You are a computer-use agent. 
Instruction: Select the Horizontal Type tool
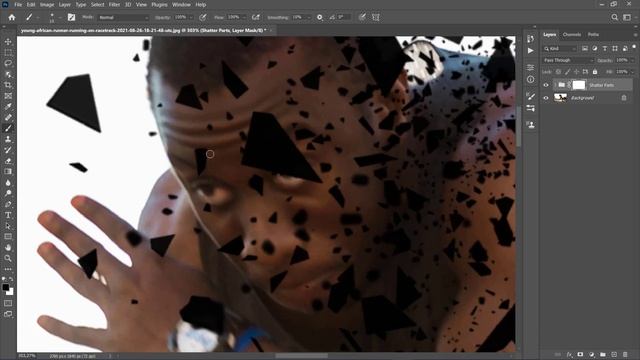[x=8, y=215]
